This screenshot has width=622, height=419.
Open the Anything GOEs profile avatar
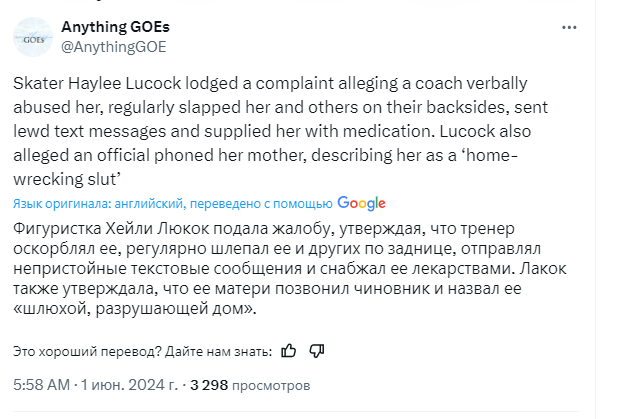pyautogui.click(x=33, y=36)
